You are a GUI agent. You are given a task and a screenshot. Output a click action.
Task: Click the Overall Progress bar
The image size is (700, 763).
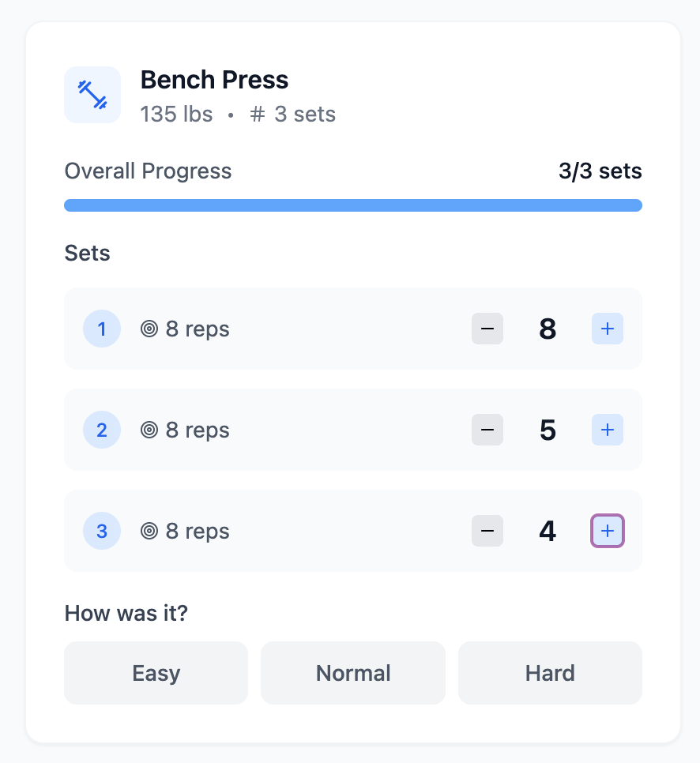[353, 205]
